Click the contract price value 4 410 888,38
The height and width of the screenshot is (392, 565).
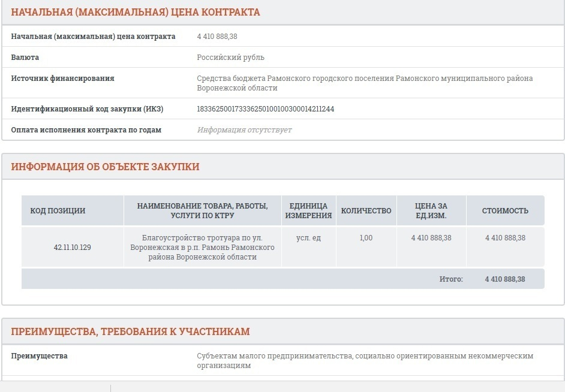coord(217,37)
